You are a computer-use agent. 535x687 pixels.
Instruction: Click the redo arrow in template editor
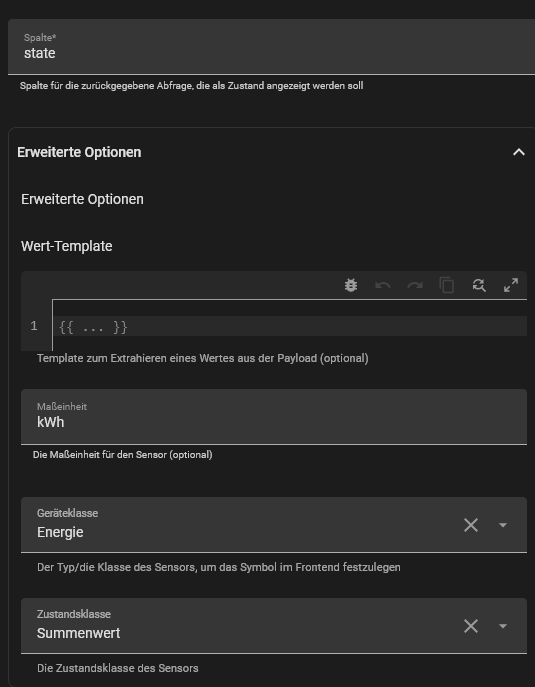click(x=415, y=286)
